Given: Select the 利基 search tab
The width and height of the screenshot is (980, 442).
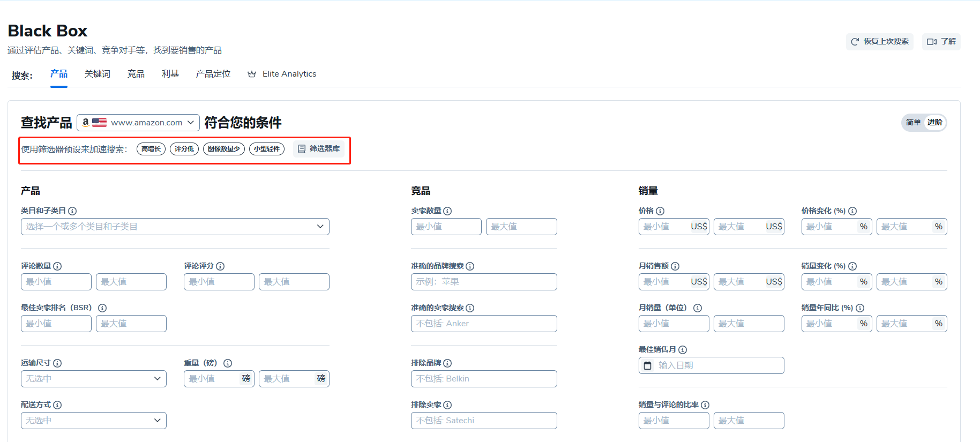Looking at the screenshot, I should pyautogui.click(x=170, y=74).
